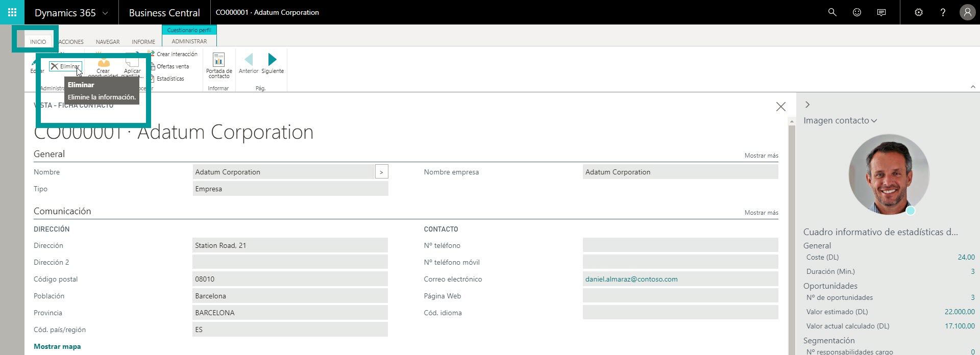Click the Crear oportunidad ribbon icon
The image size is (980, 355).
click(x=103, y=65)
